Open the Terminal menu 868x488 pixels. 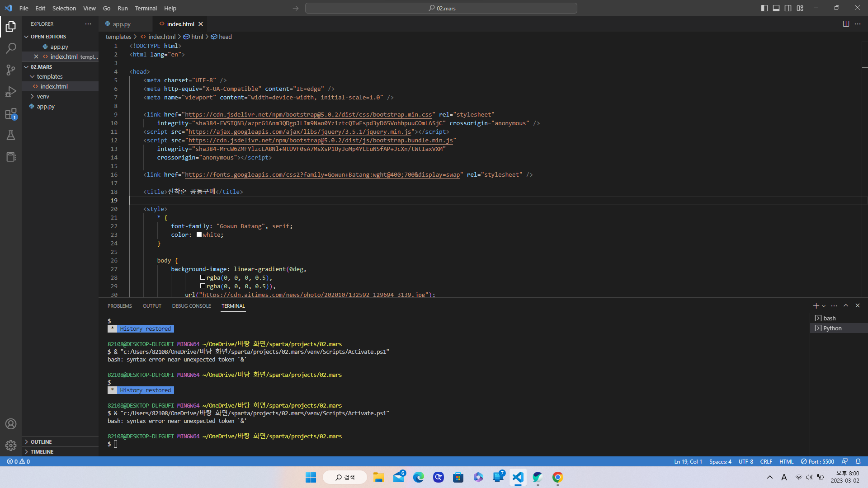(x=146, y=8)
